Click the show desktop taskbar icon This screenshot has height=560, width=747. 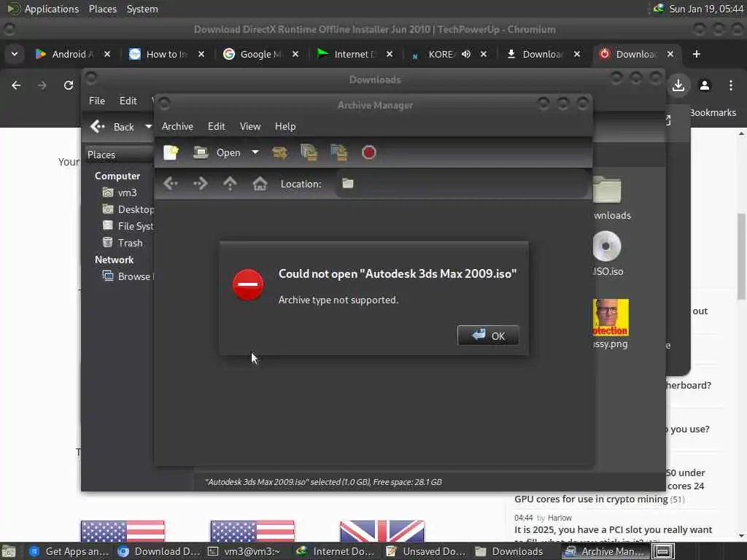click(x=9, y=551)
